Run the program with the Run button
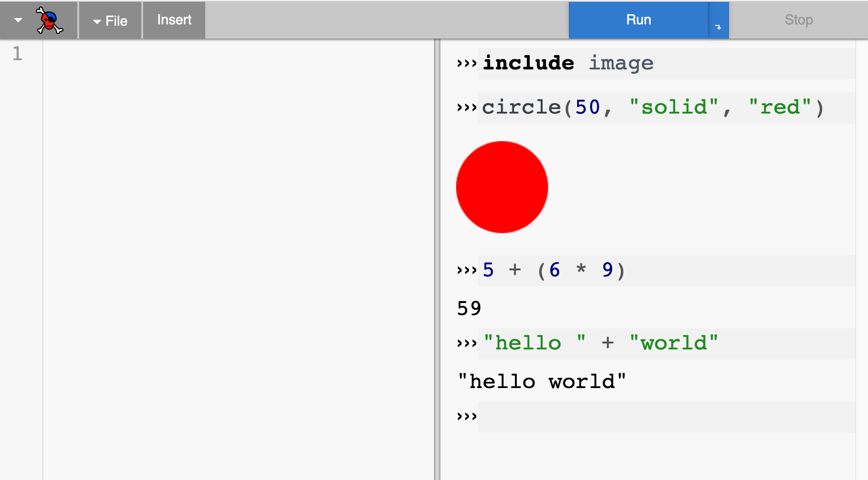 pos(638,20)
